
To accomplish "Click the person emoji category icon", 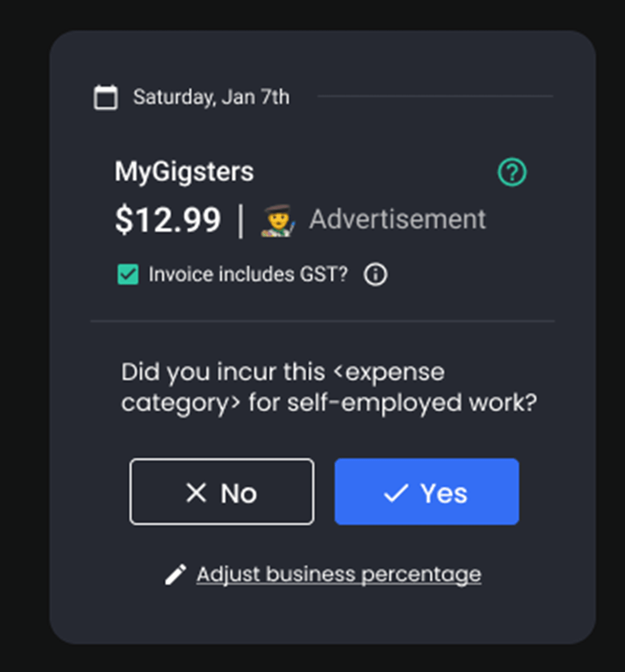I will point(278,220).
